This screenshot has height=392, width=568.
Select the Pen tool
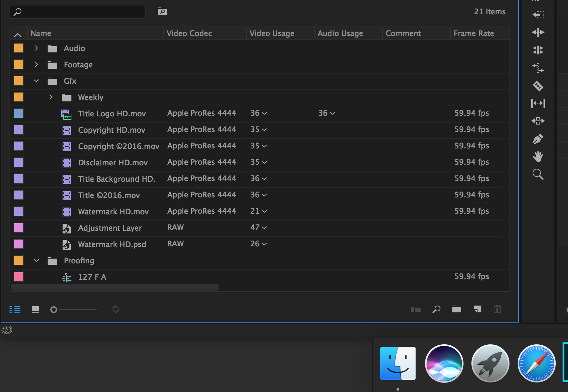coord(538,139)
